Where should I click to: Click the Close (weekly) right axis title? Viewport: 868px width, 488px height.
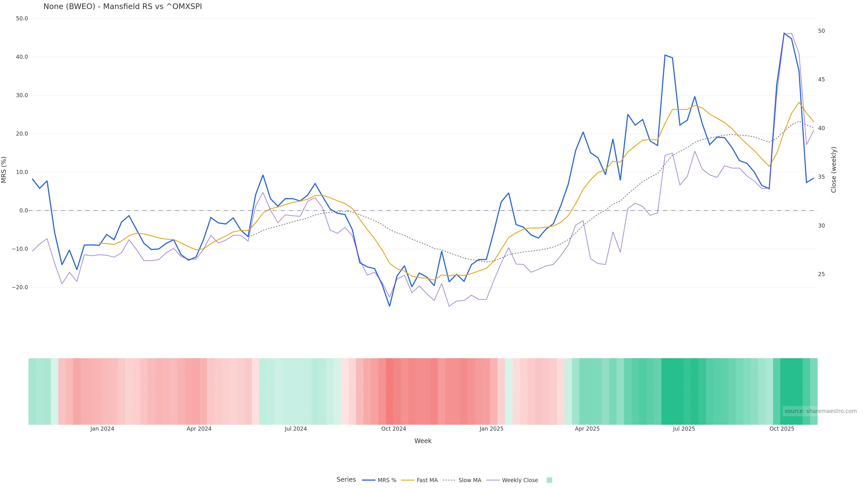[x=834, y=170]
